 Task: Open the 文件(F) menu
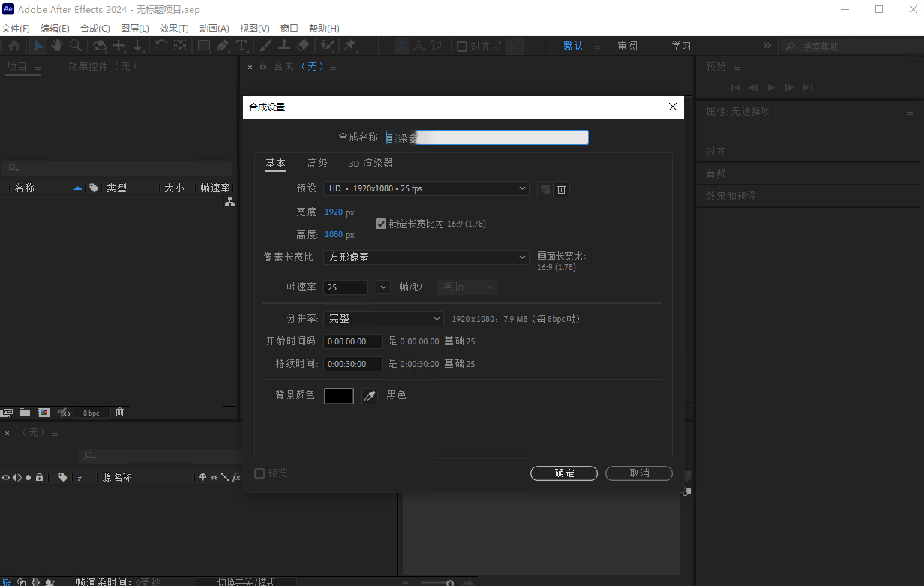[x=16, y=28]
